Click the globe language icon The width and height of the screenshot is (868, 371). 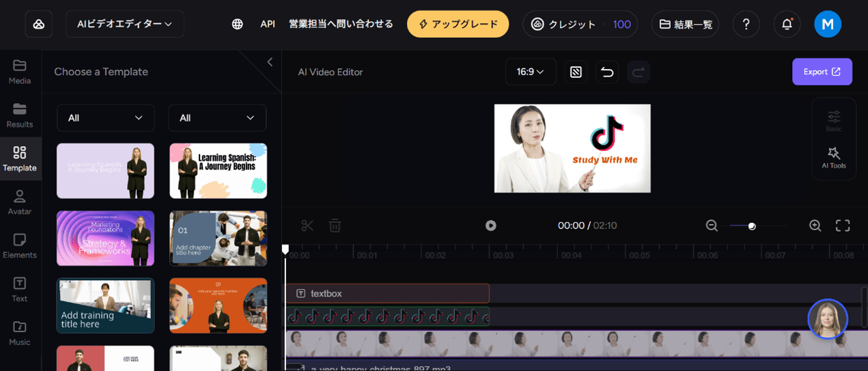pyautogui.click(x=238, y=24)
